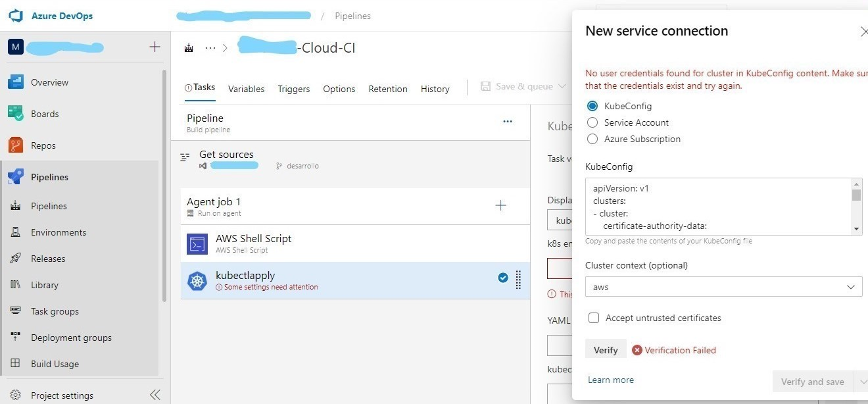Image resolution: width=868 pixels, height=404 pixels.
Task: Click the Verify and save button
Action: pos(812,382)
